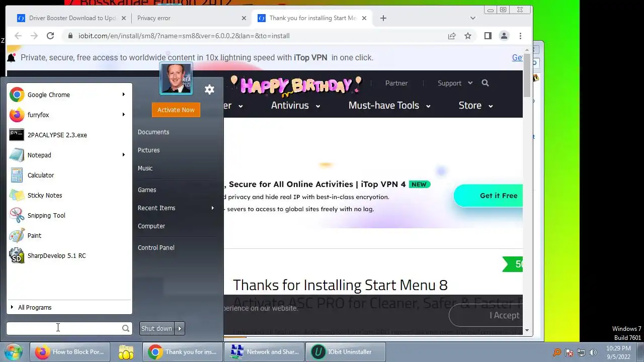This screenshot has height=362, width=644.
Task: Click the volume icon in system tray
Action: point(593,352)
